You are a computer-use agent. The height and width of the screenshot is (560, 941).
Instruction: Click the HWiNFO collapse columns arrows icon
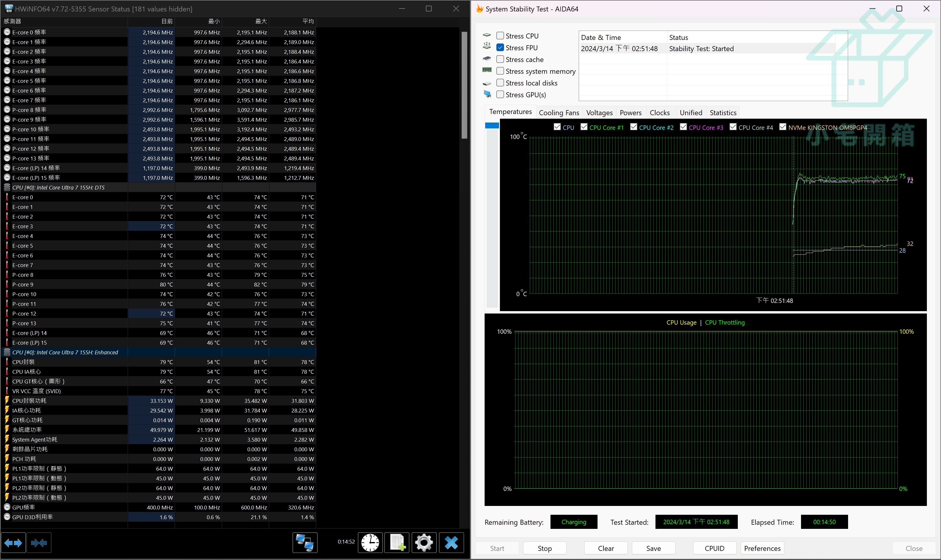tap(39, 543)
